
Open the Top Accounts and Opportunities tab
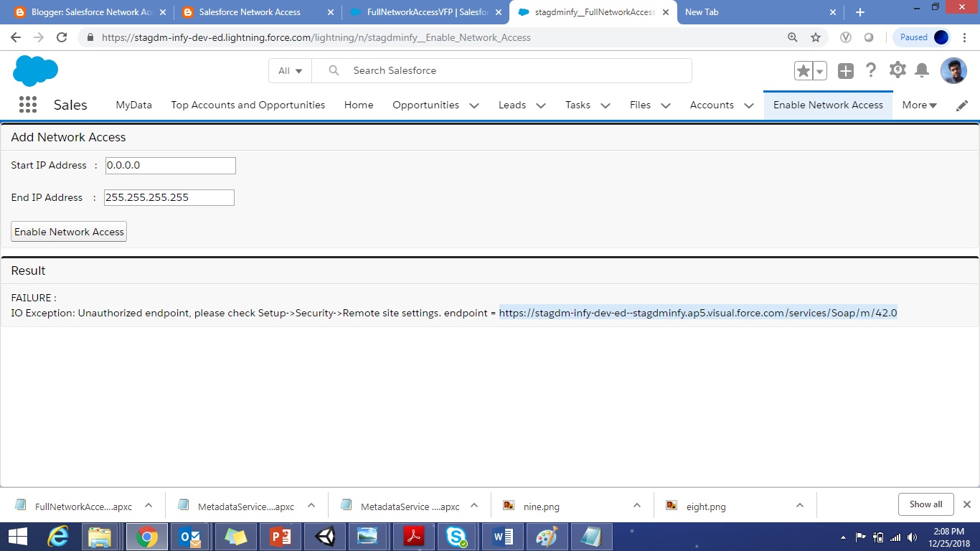coord(248,105)
